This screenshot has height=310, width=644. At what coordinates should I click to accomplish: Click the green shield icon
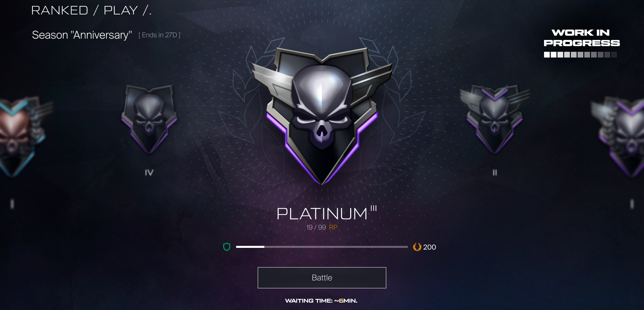click(x=227, y=247)
